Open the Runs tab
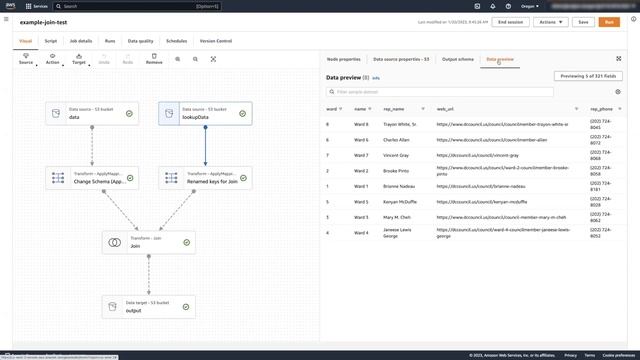The image size is (640, 360). point(110,41)
